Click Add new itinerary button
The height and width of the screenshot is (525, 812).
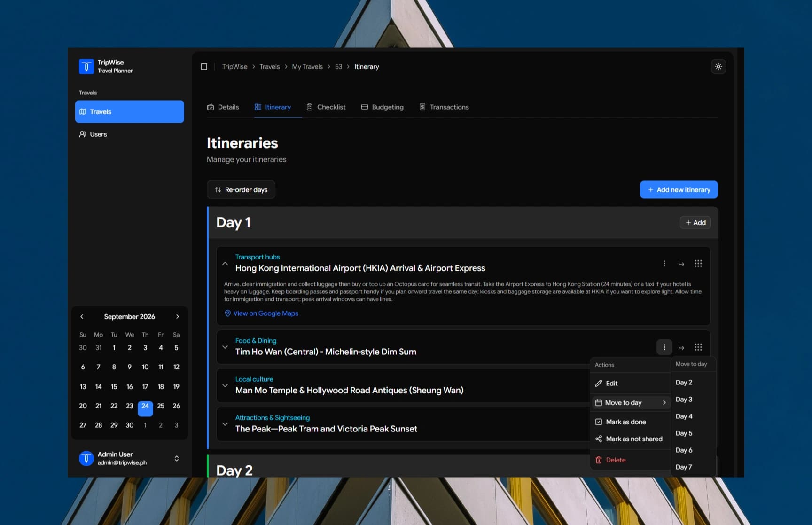click(679, 190)
